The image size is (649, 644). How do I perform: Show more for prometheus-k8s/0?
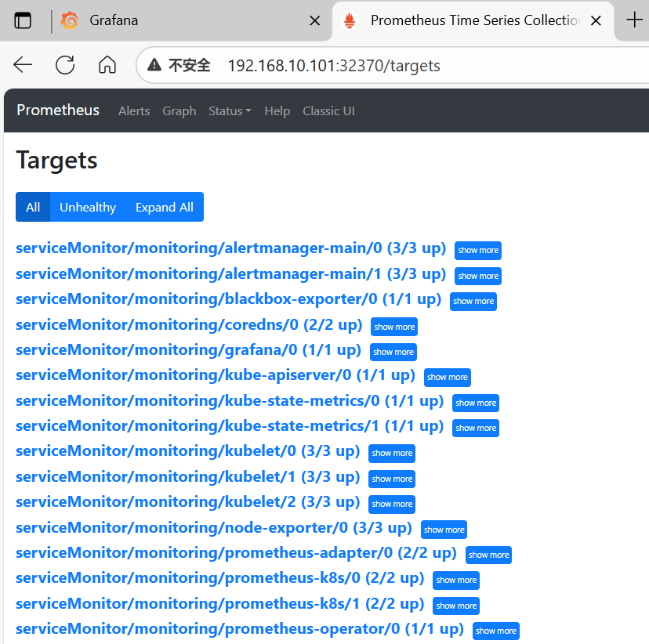click(x=456, y=581)
